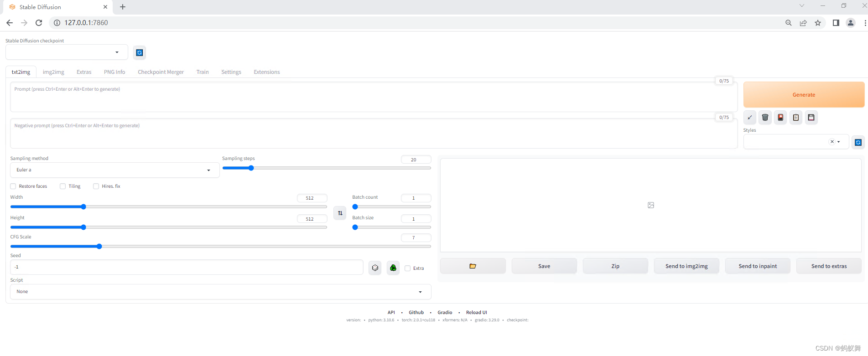Click Reload UI in the footer
The height and width of the screenshot is (356, 868).
(x=477, y=313)
